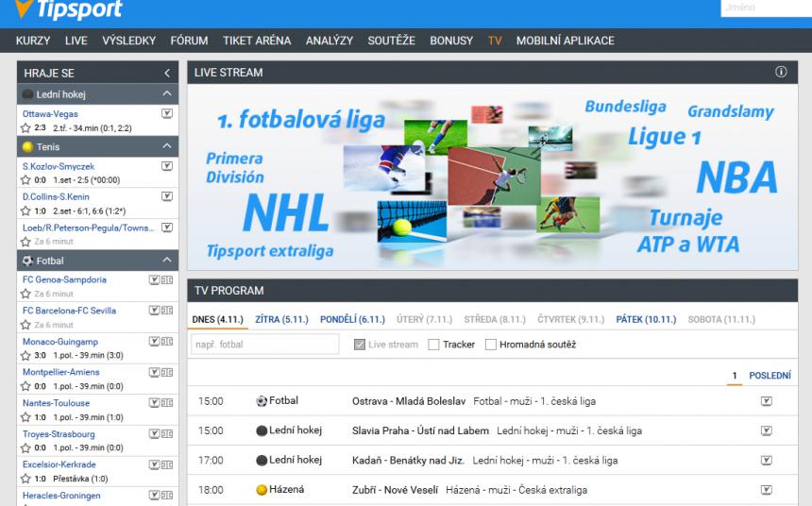Open the Monaco-Guingamp match link
This screenshot has height=506, width=812.
pos(60,342)
